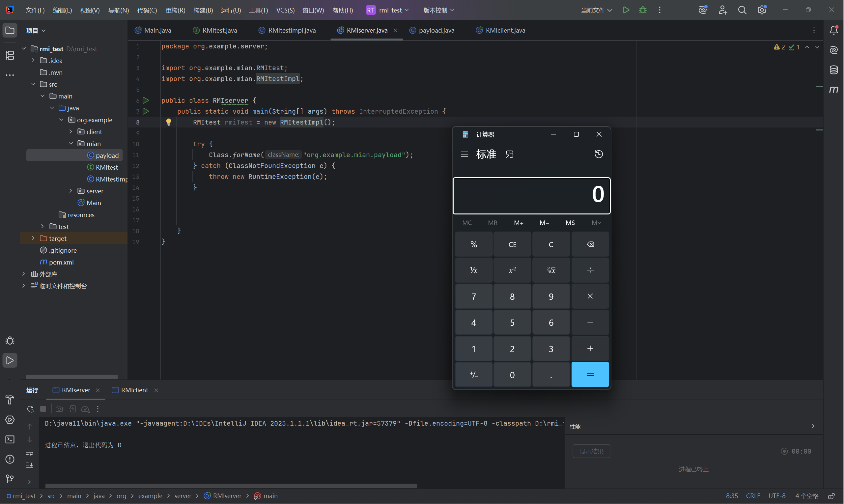Image resolution: width=844 pixels, height=504 pixels.
Task: Open the Terminal tool window
Action: [10, 439]
